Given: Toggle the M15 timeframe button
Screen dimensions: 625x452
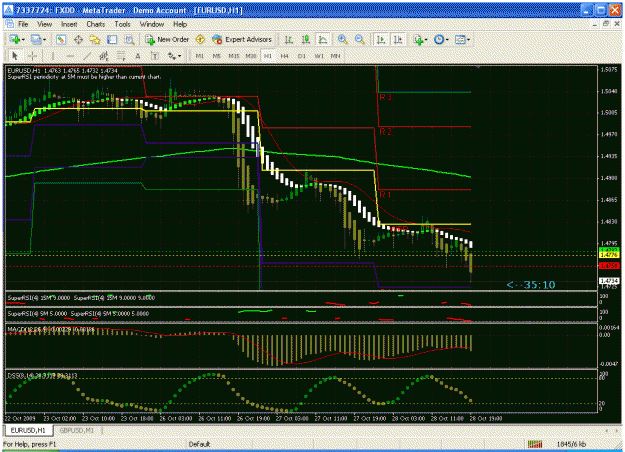Looking at the screenshot, I should point(234,56).
